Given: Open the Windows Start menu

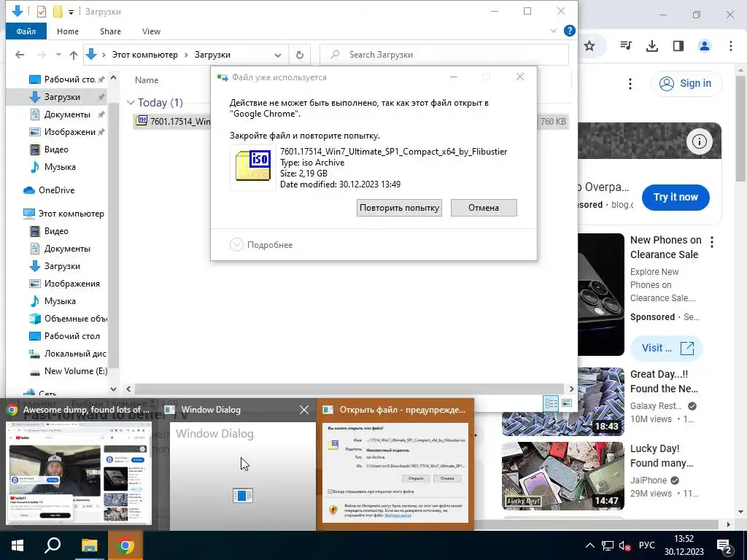Looking at the screenshot, I should [18, 545].
